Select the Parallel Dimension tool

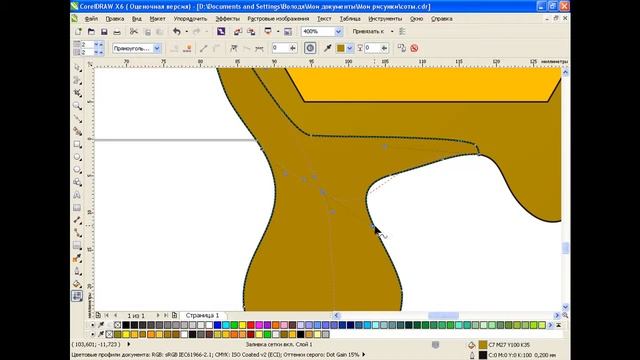tap(77, 220)
